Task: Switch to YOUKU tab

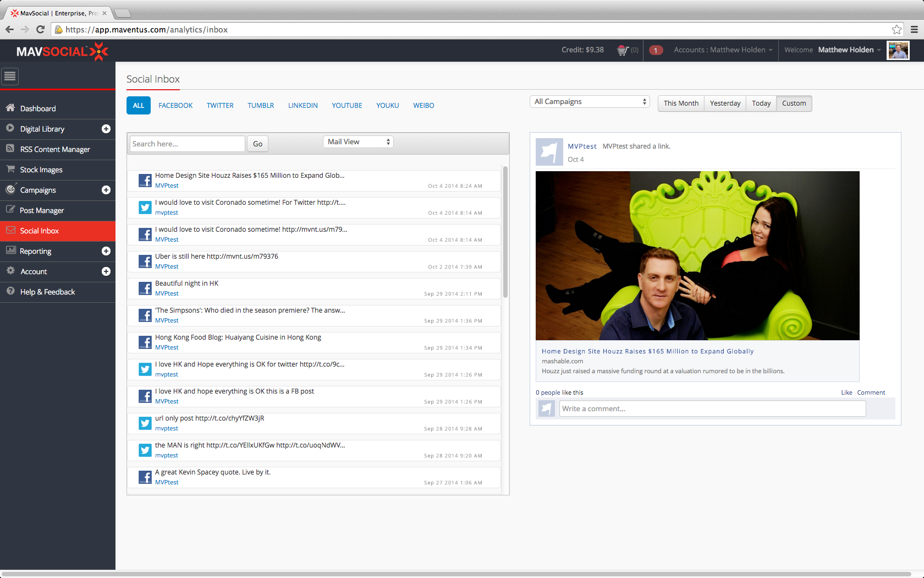Action: click(388, 106)
